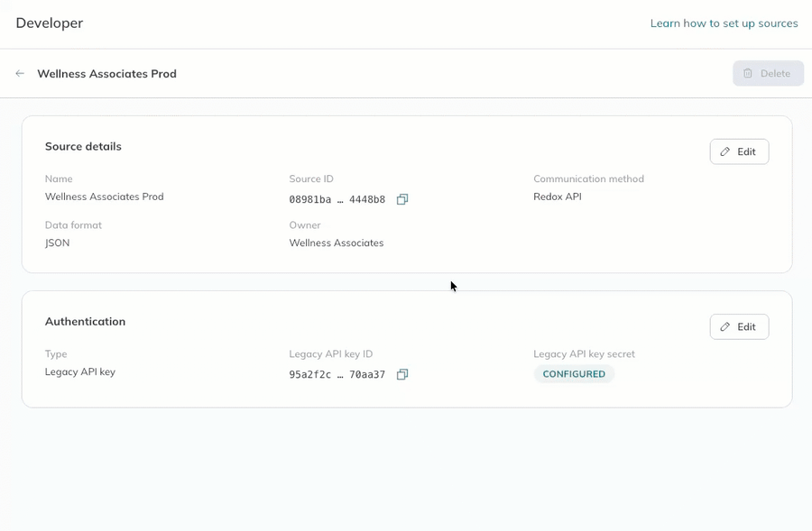This screenshot has height=531, width=812.
Task: Click the Legacy API key secret label
Action: [584, 354]
